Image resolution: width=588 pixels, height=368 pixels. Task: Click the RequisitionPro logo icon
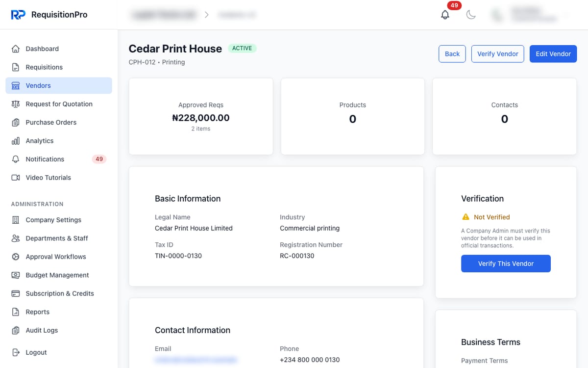click(18, 15)
